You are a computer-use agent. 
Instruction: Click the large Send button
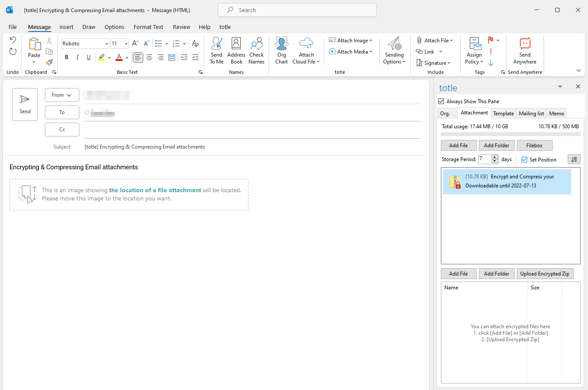click(x=25, y=105)
